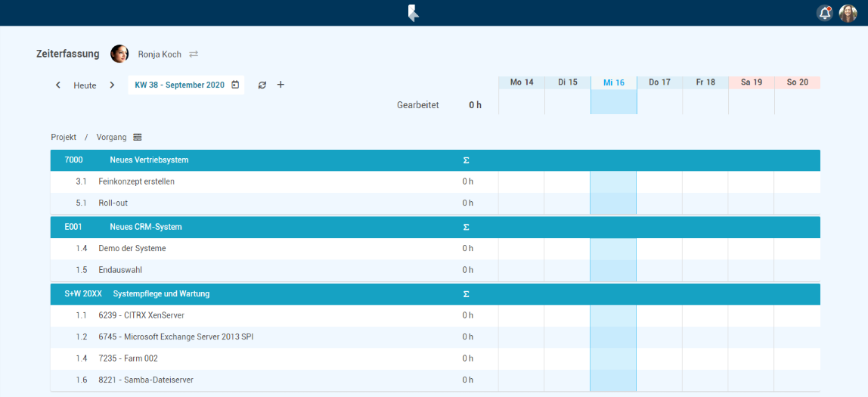Click the switch user arrows icon

(194, 54)
